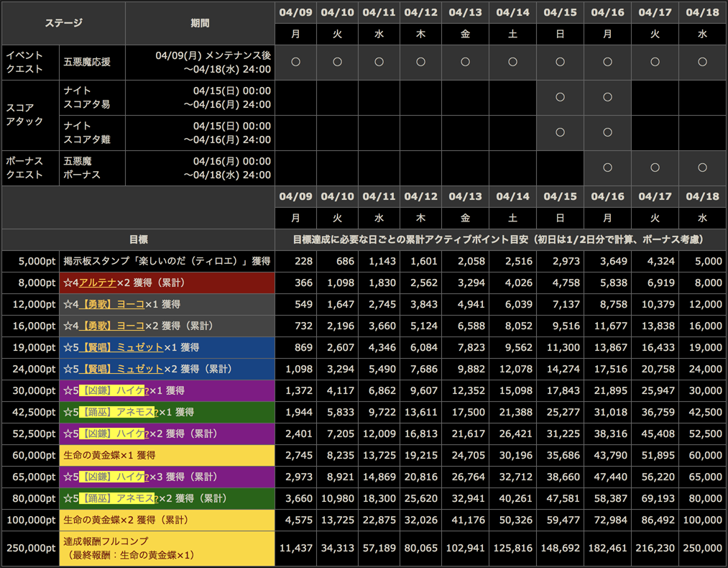Click the ナイトスコアタ難 circle under 04/16
The image size is (728, 568).
point(607,133)
